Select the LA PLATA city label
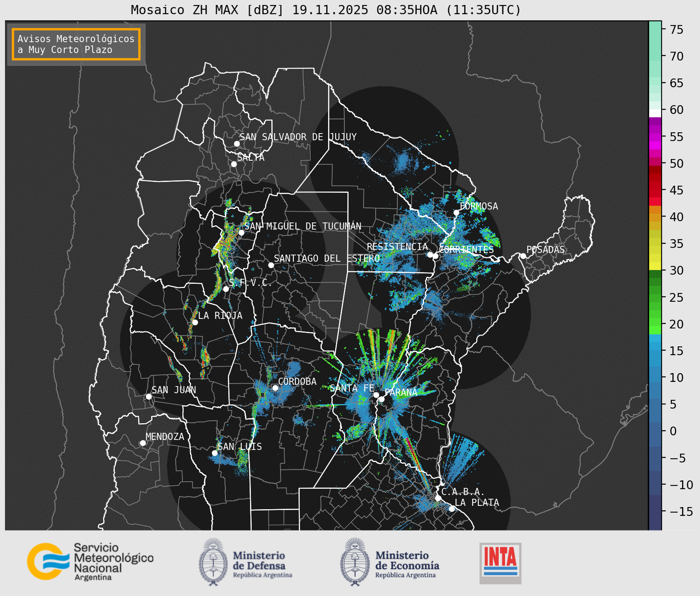The image size is (700, 596). pyautogui.click(x=477, y=503)
